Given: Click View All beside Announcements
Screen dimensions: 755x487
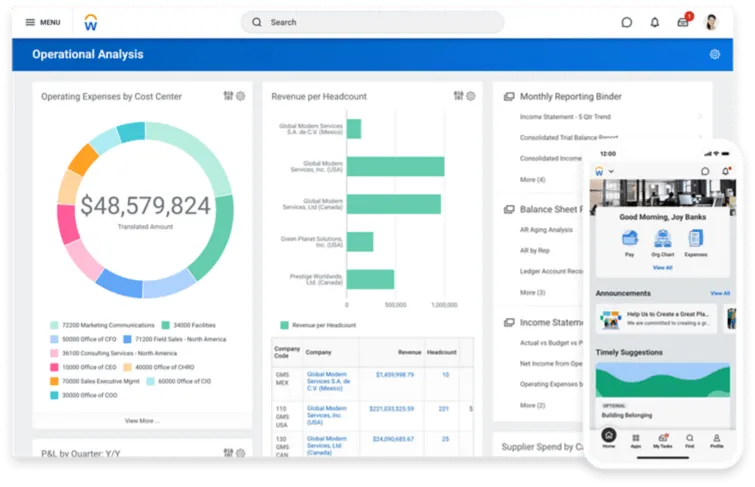Looking at the screenshot, I should coord(720,293).
